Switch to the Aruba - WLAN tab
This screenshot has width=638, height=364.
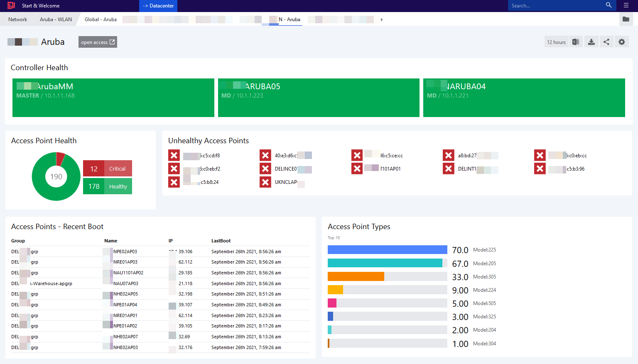pyautogui.click(x=55, y=19)
